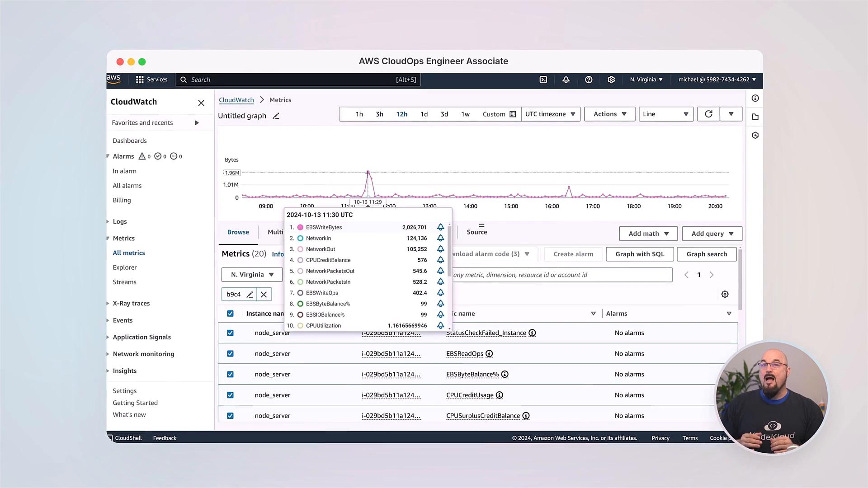Switch to the Browse tab
The image size is (868, 488).
(x=238, y=232)
